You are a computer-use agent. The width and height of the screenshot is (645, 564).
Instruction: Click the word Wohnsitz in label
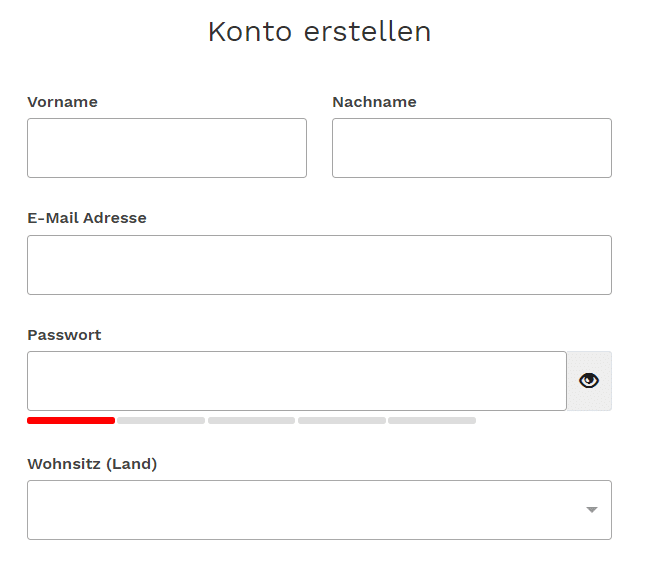point(64,464)
